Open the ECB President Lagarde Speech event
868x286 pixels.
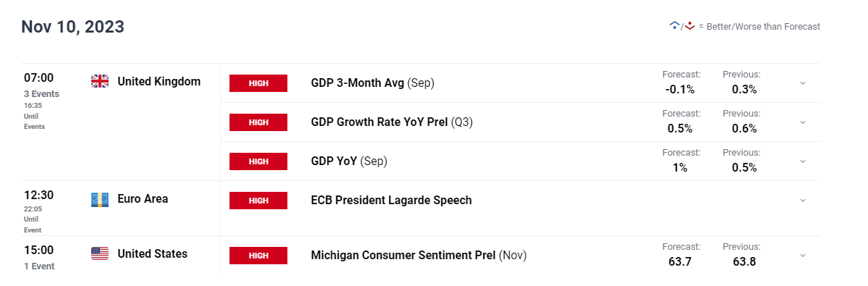click(x=392, y=201)
